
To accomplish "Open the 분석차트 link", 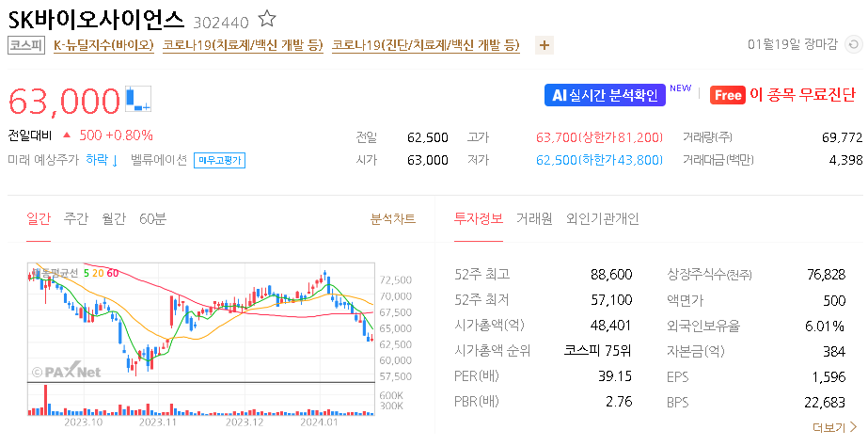I will pos(392,219).
